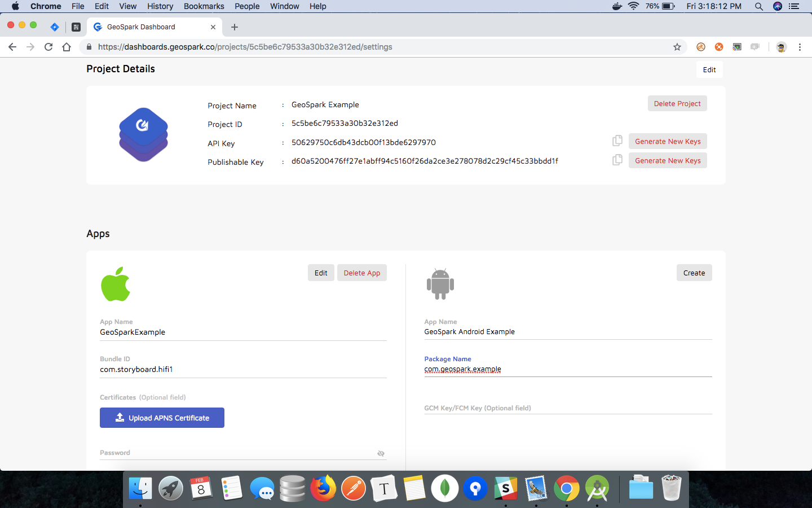Open the Window menu
This screenshot has height=508, width=812.
[x=284, y=6]
